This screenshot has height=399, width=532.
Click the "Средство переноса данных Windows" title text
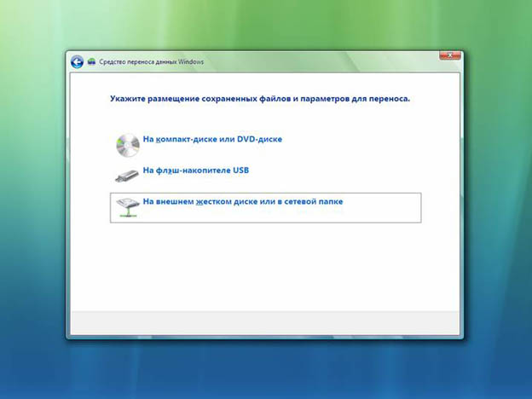coord(151,61)
